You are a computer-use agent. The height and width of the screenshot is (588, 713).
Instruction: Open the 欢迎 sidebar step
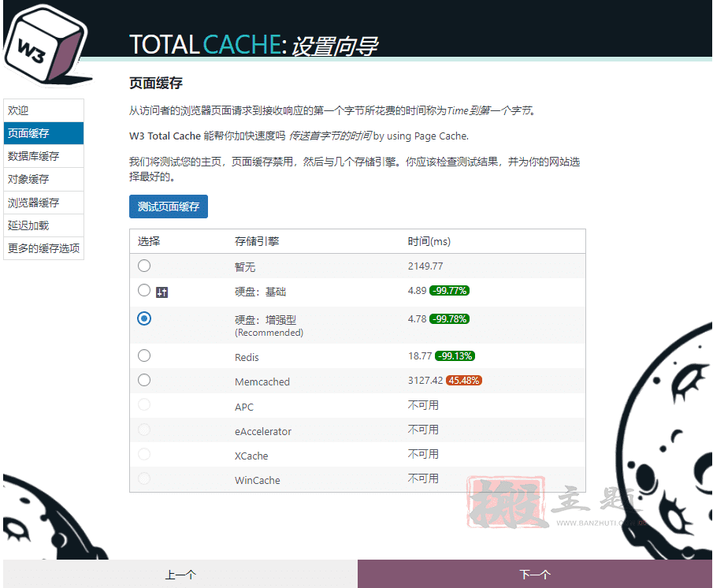tap(43, 110)
